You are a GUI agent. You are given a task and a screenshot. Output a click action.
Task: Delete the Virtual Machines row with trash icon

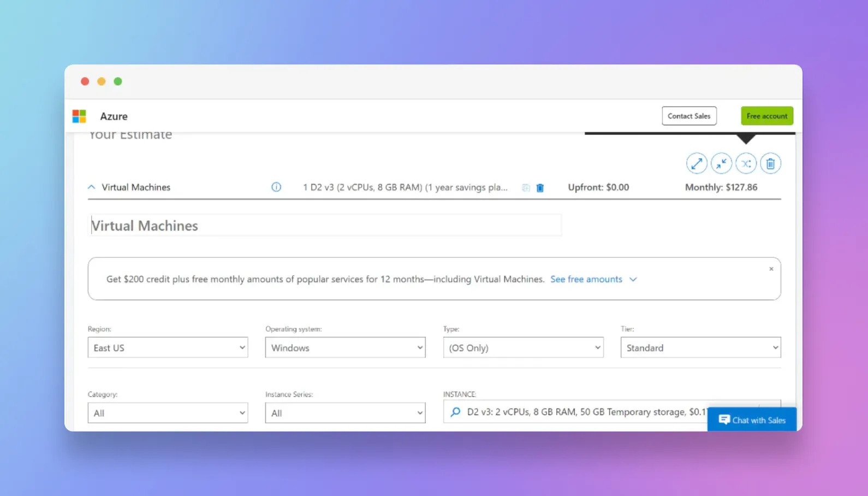[x=540, y=187]
